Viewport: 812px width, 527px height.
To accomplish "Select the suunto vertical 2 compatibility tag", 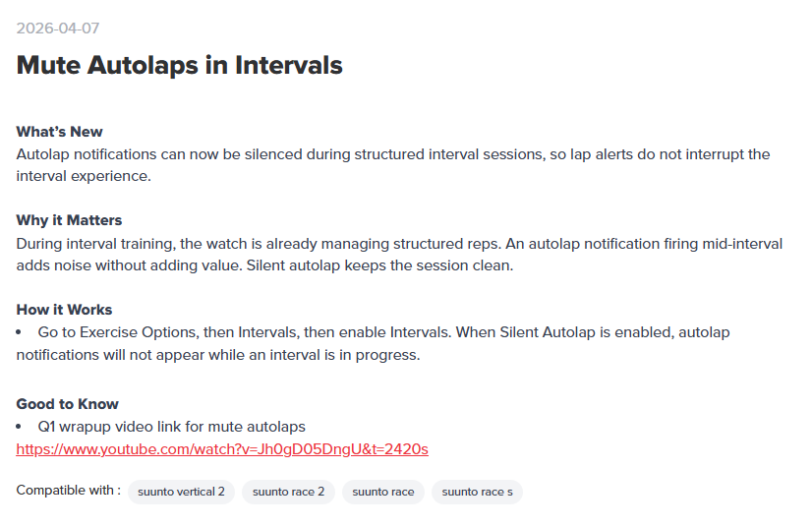I will point(181,492).
